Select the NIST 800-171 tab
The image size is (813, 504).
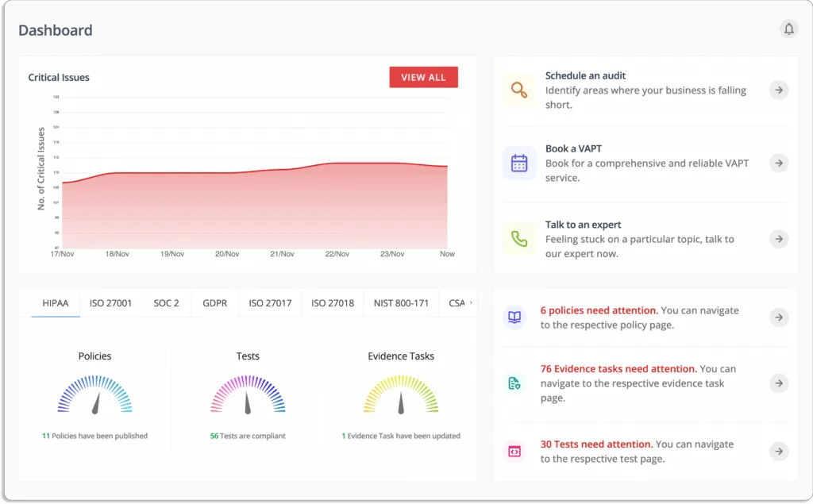coord(401,302)
